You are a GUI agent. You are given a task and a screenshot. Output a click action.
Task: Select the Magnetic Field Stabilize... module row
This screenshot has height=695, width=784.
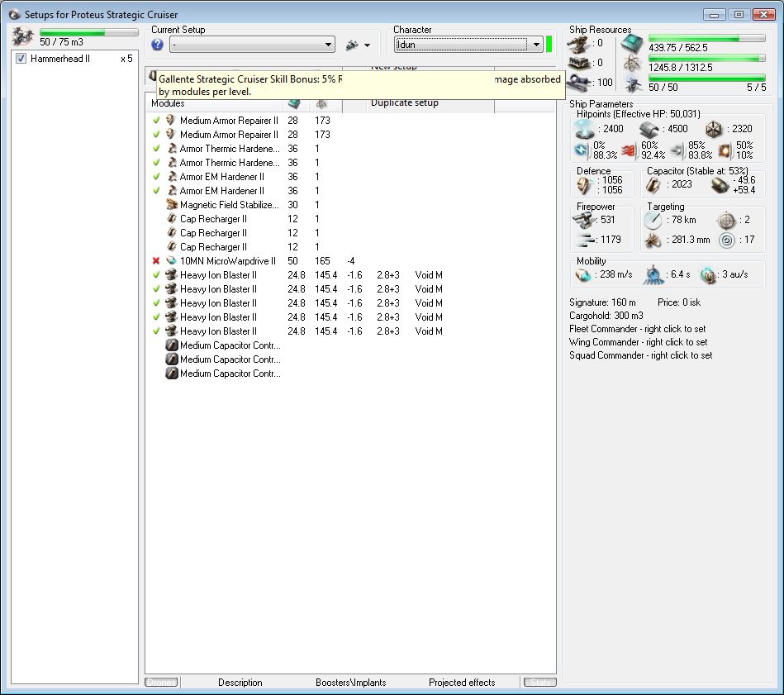click(350, 205)
